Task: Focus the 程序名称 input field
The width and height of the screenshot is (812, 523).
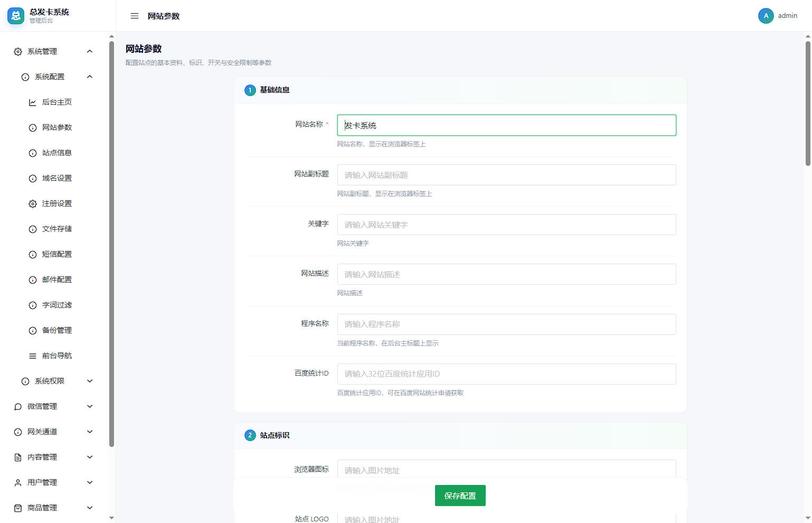Action: [x=506, y=324]
